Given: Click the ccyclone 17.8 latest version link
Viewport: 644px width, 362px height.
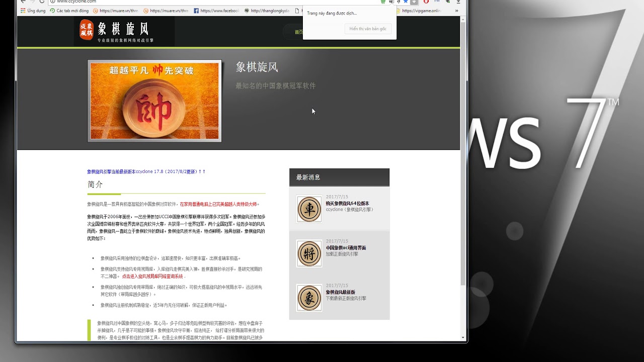Looking at the screenshot, I should tap(146, 171).
